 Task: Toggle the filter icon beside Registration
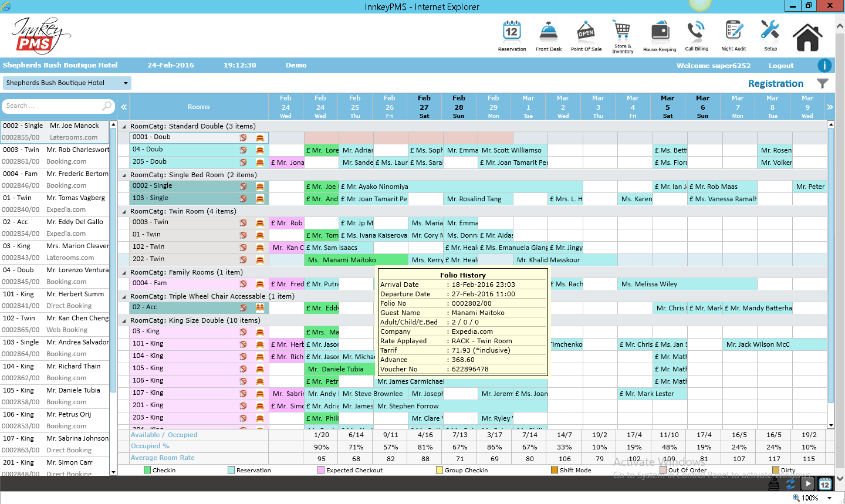[x=822, y=83]
